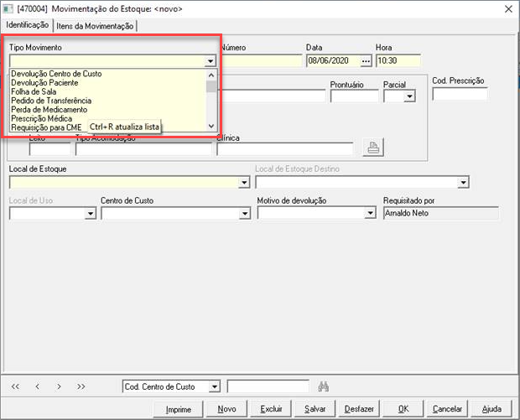Click the Requisitado por field Arnaldo Neto
The width and height of the screenshot is (520, 420).
coord(440,214)
